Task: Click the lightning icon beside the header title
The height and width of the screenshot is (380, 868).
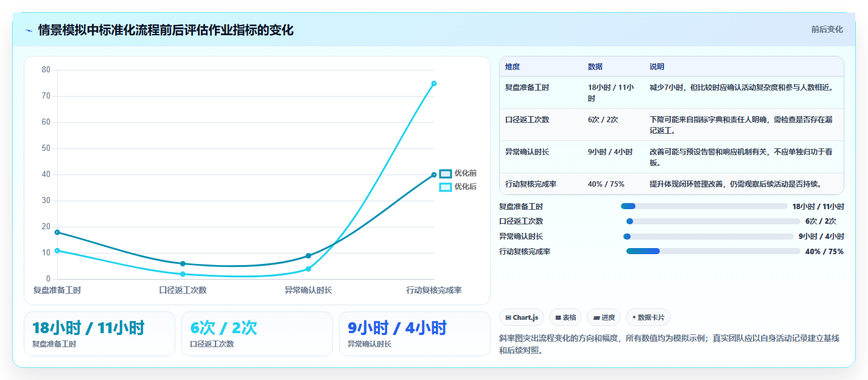Action: (29, 30)
